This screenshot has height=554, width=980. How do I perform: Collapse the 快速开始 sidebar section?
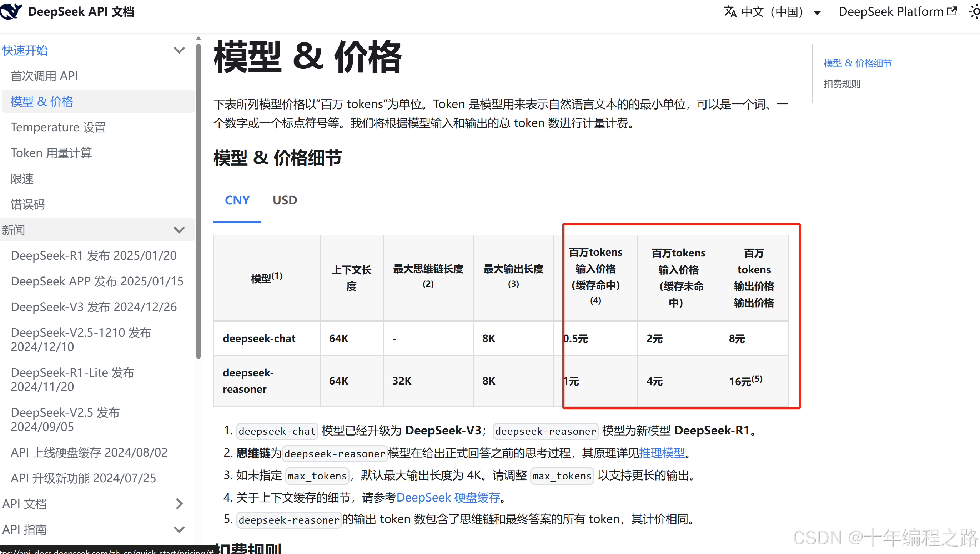coord(179,50)
